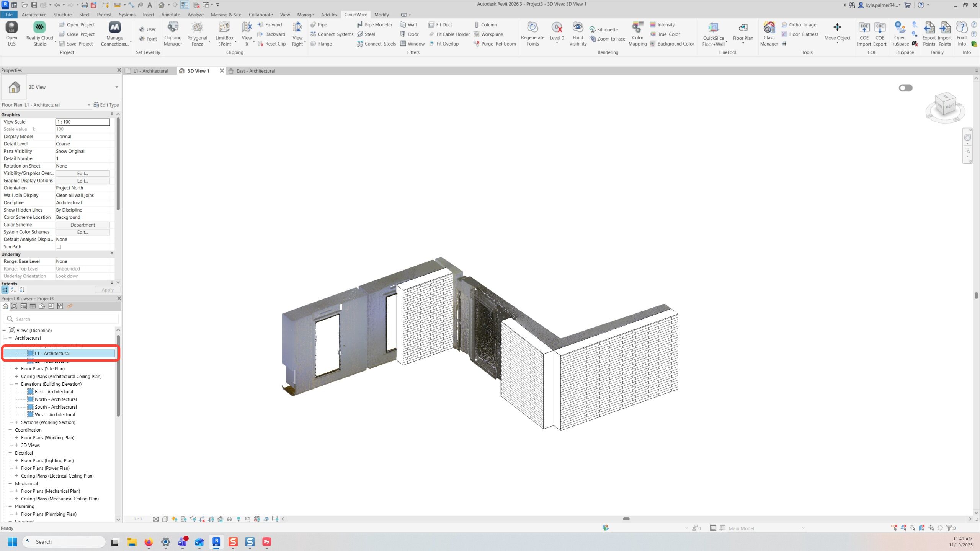Toggle the switch at top-right of viewport
Image resolution: width=980 pixels, height=551 pixels.
[905, 88]
